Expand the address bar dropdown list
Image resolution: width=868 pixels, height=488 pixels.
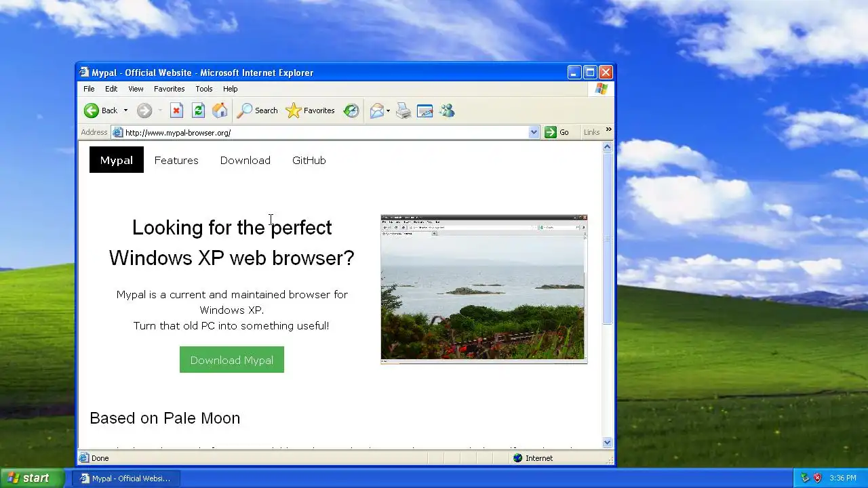pos(534,132)
